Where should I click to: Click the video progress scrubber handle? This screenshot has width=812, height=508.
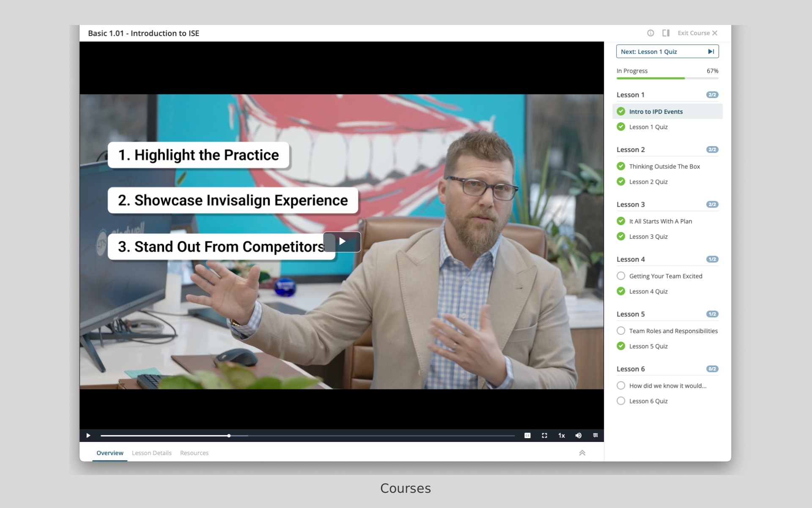229,435
